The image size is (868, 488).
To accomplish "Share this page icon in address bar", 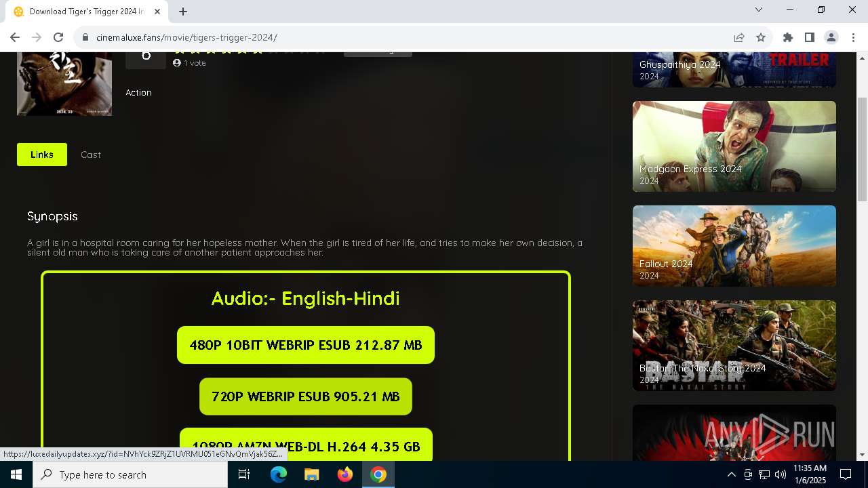I will coord(739,37).
